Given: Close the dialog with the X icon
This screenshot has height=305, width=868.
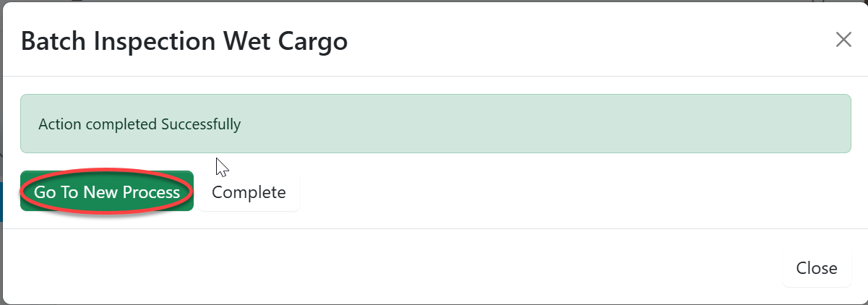Looking at the screenshot, I should pos(843,40).
